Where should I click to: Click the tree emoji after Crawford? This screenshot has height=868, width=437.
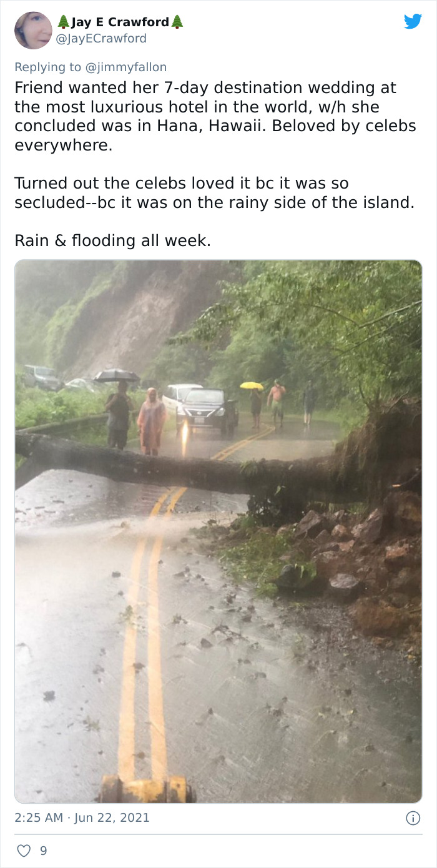click(x=177, y=22)
